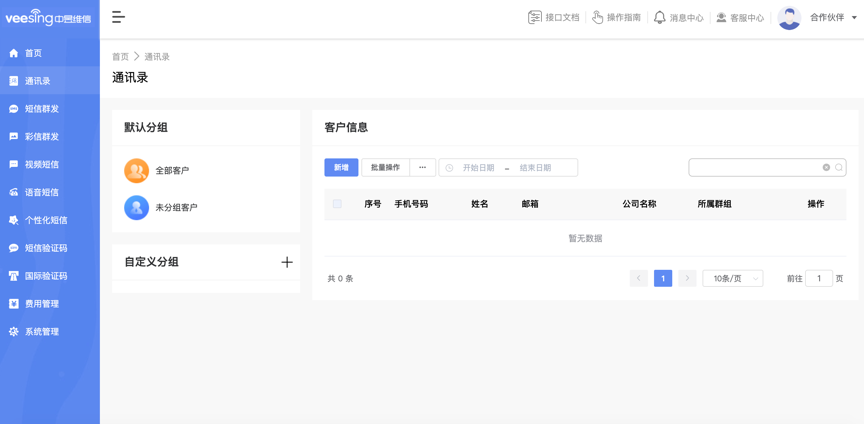
Task: Click the blue 新增 button
Action: (341, 168)
